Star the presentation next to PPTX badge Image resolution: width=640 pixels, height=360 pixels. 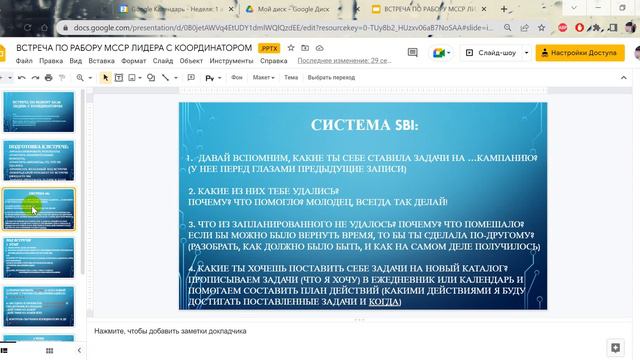tap(291, 48)
